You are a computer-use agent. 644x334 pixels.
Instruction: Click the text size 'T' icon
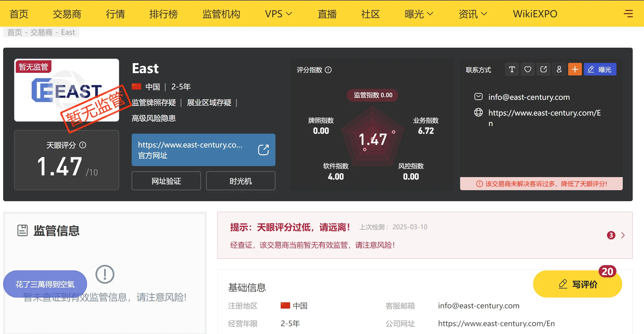[x=512, y=69]
